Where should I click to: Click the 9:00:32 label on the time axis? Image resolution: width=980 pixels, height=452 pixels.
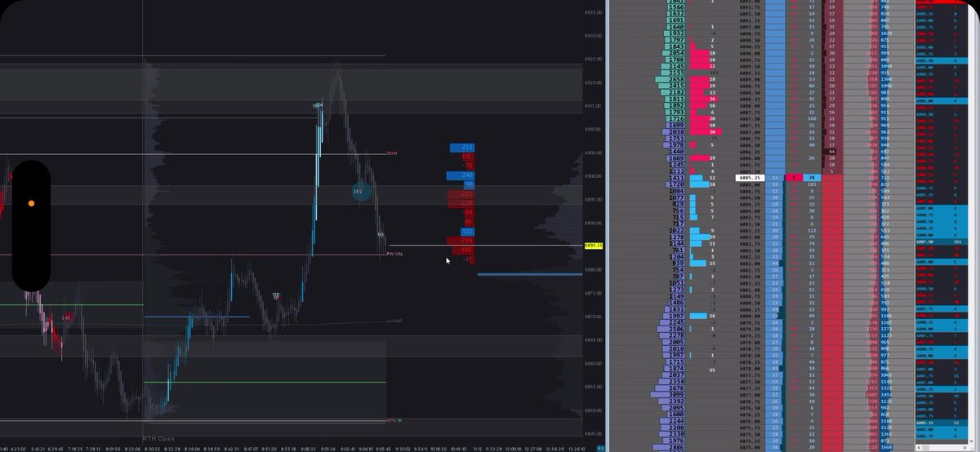[x=309, y=448]
